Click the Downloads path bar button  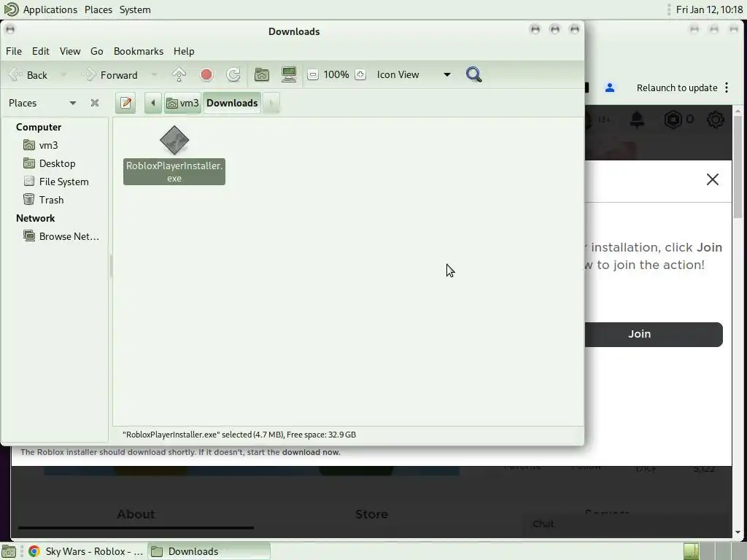pyautogui.click(x=232, y=103)
